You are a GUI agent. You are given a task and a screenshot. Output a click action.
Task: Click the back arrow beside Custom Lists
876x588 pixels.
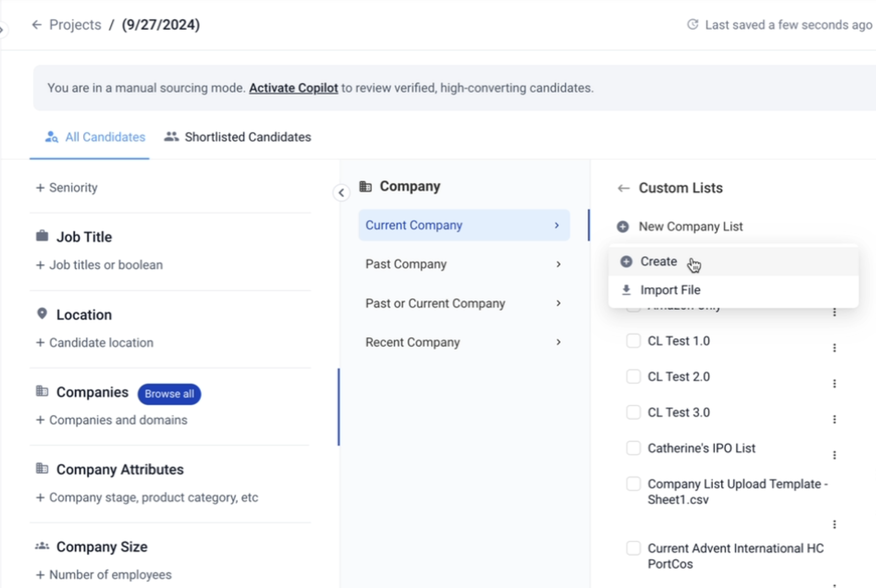pyautogui.click(x=624, y=188)
